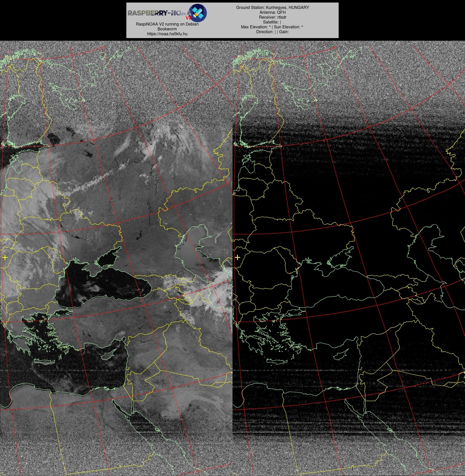Click the 'Antenna: QFH' line
The height and width of the screenshot is (476, 465).
click(x=272, y=13)
